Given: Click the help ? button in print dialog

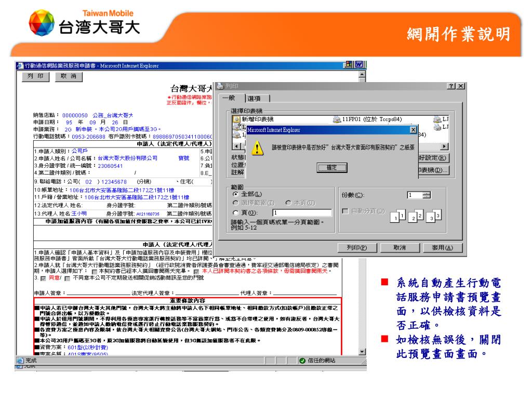Looking at the screenshot, I should [x=451, y=86].
